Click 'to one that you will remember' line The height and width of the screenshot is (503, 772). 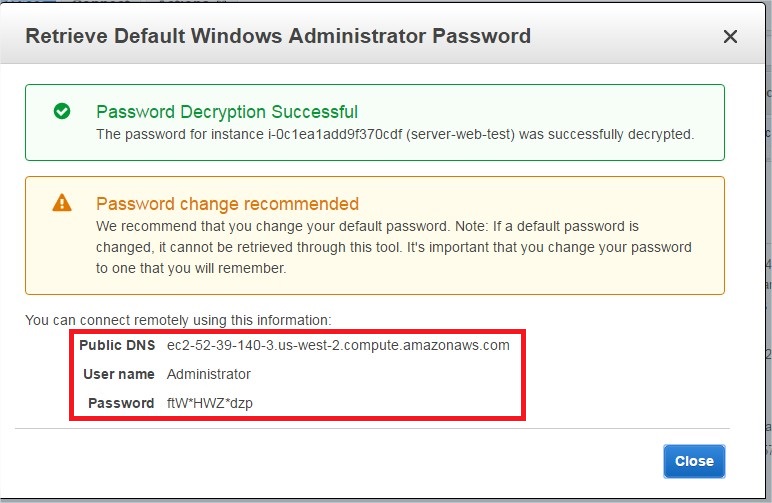[191, 268]
